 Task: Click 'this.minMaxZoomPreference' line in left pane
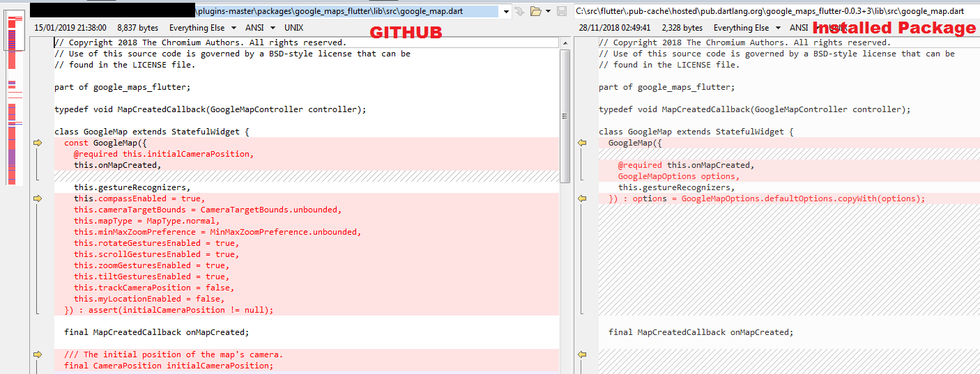217,232
